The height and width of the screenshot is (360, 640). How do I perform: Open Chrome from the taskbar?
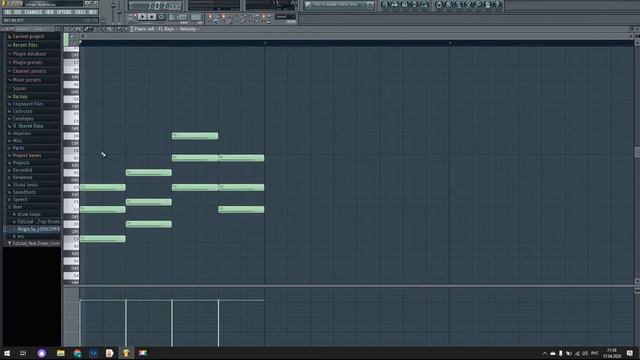pos(77,353)
